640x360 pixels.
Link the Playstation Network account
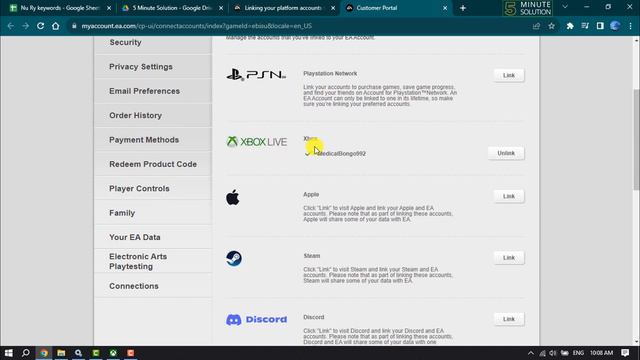pos(509,75)
